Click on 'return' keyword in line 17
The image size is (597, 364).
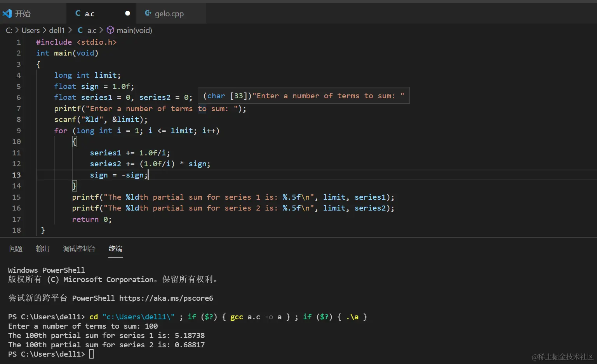pos(85,219)
